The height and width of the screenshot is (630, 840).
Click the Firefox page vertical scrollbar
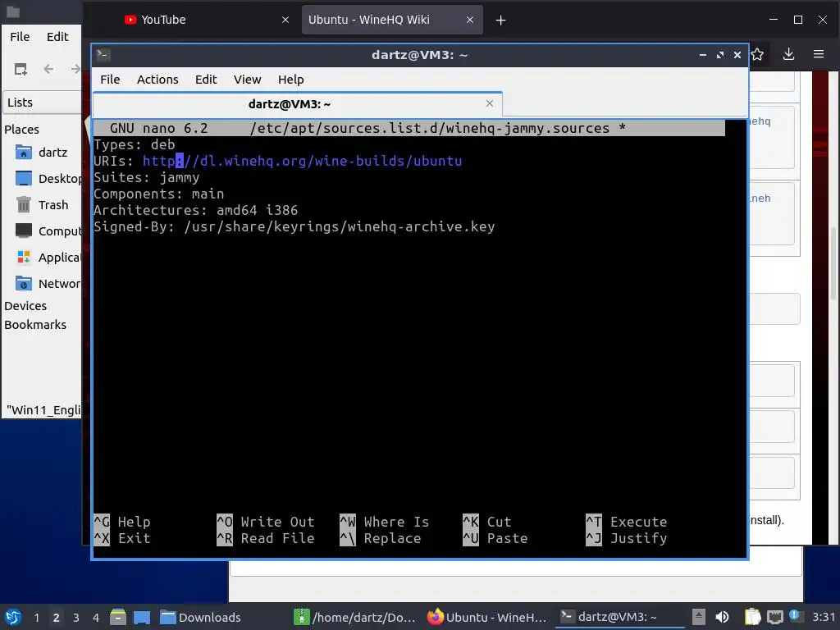(x=833, y=263)
